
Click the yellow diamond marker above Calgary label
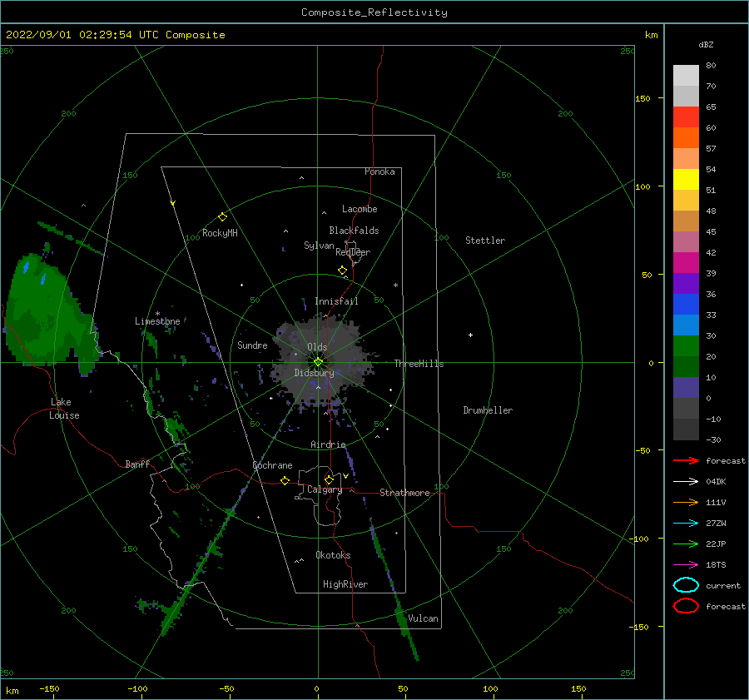click(329, 479)
